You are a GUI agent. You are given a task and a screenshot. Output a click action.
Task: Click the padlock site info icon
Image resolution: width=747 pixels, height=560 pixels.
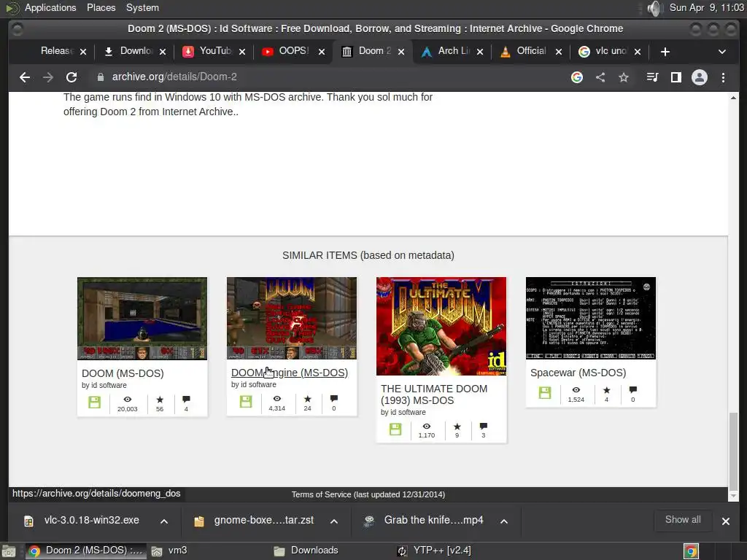tap(100, 77)
